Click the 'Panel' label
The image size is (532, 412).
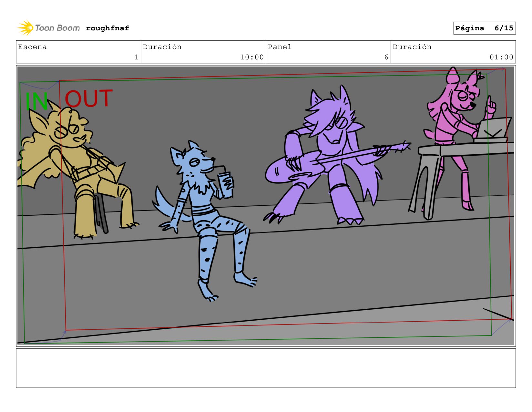coord(280,47)
